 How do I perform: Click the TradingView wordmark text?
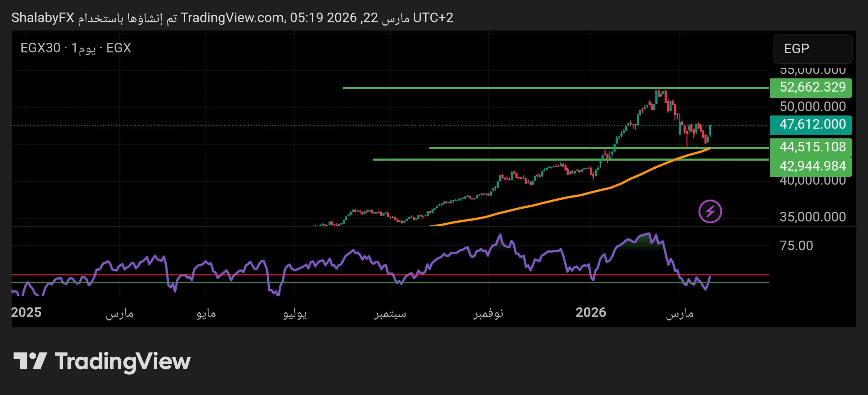[123, 362]
